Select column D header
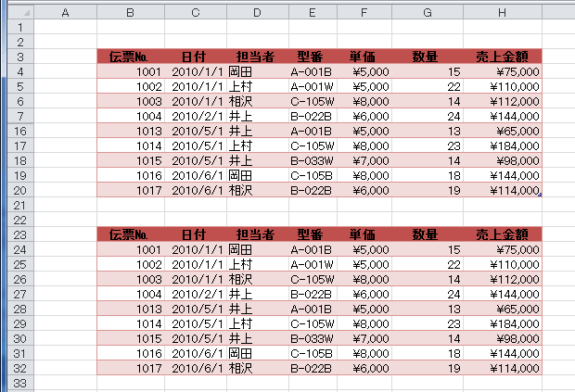The height and width of the screenshot is (392, 575). click(x=256, y=13)
